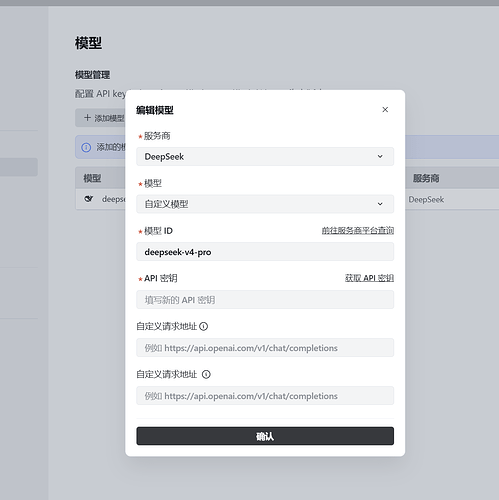Image resolution: width=499 pixels, height=500 pixels.
Task: Focus the first 自定义请求地址 input
Action: pyautogui.click(x=265, y=348)
